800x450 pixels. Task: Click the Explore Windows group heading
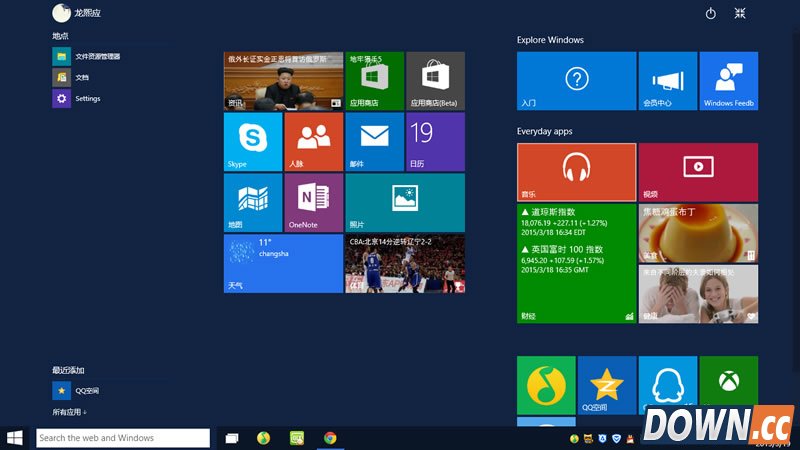pos(550,40)
